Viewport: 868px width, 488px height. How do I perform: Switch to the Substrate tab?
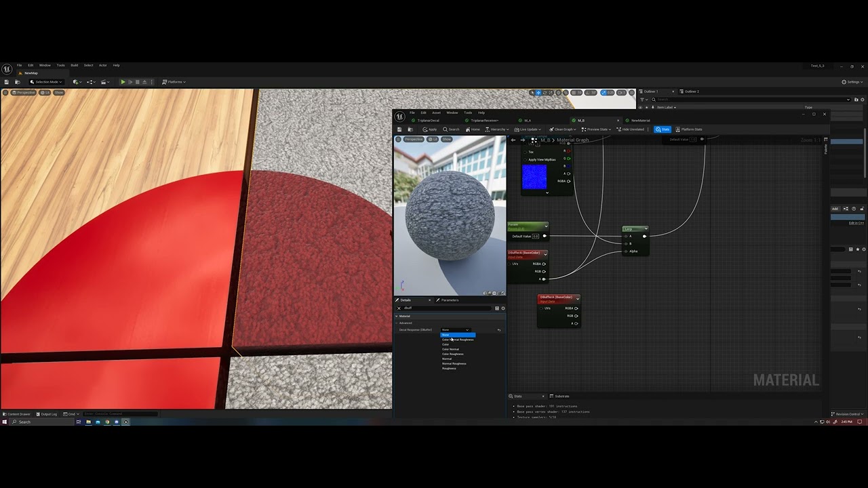point(559,396)
